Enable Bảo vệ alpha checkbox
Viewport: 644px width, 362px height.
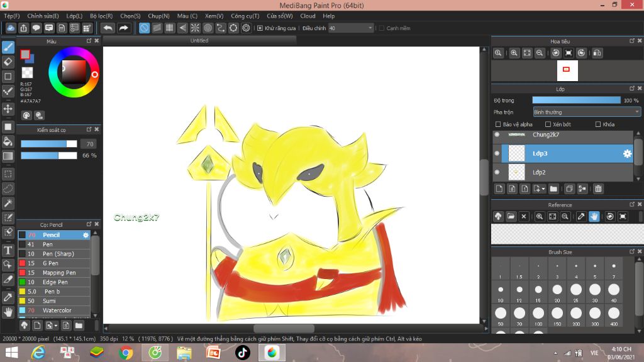498,124
